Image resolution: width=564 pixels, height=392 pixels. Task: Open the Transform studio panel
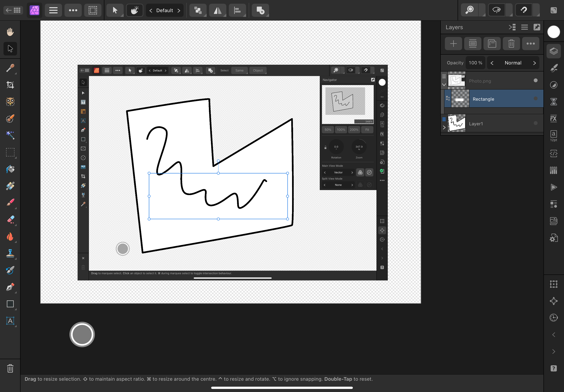point(554,284)
